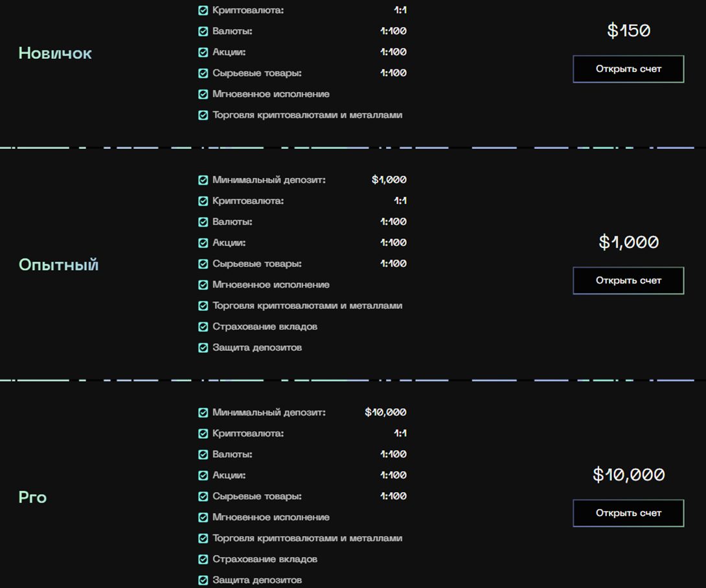Click the Pro plan title
The height and width of the screenshot is (588, 706).
click(x=32, y=497)
